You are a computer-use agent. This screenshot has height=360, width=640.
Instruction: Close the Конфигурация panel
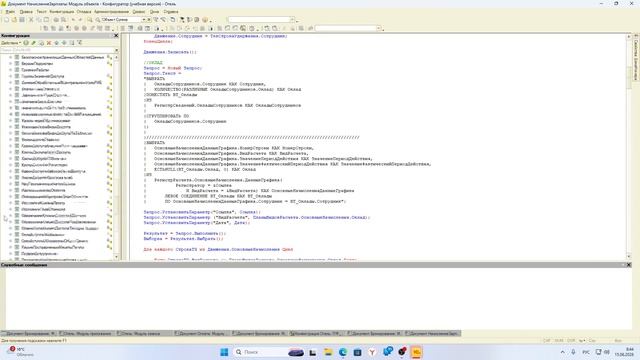(x=116, y=36)
